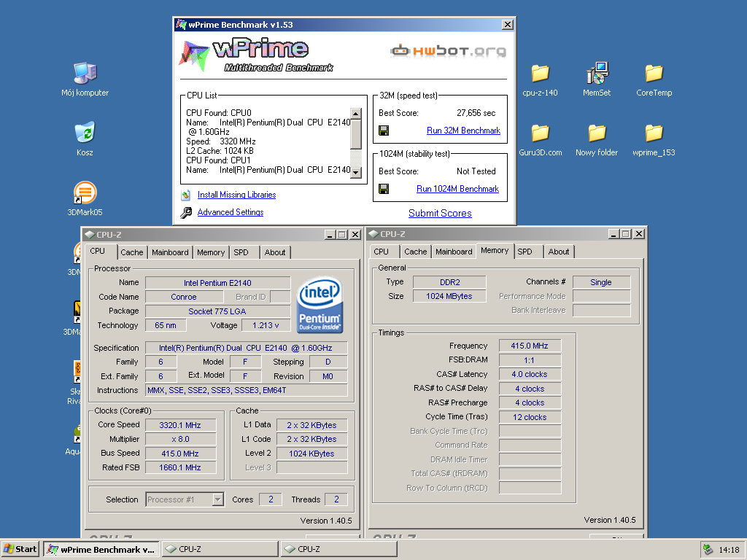The width and height of the screenshot is (747, 560).
Task: Click the Multiplier x 8.0 field
Action: point(181,439)
